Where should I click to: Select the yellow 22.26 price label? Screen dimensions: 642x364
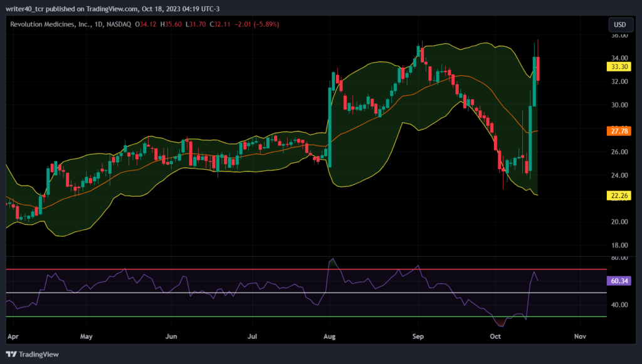click(619, 195)
